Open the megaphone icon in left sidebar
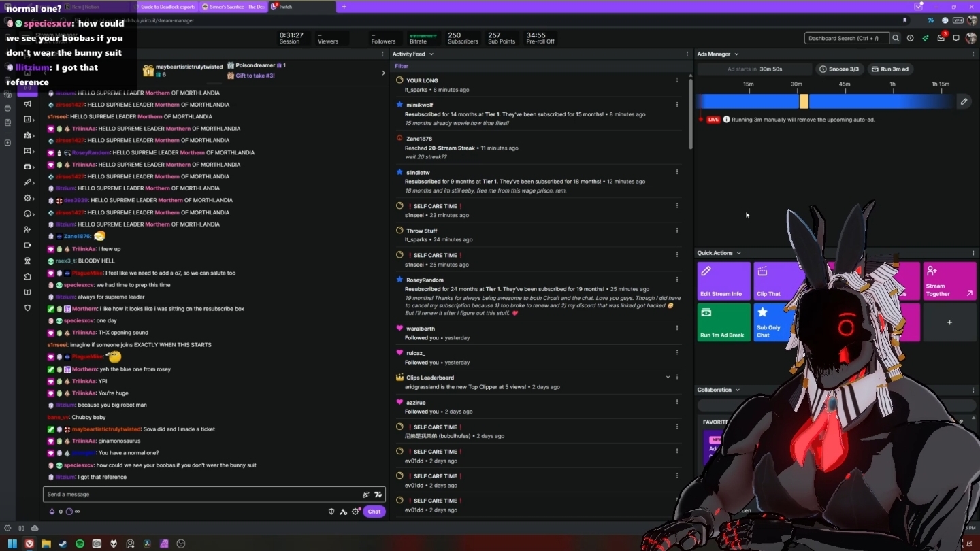 27,104
